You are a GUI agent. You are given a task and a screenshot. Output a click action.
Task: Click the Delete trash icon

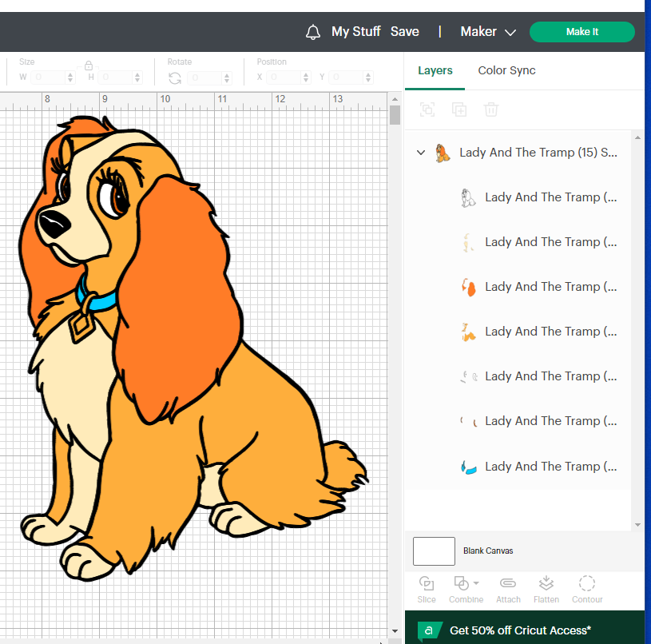(x=490, y=109)
